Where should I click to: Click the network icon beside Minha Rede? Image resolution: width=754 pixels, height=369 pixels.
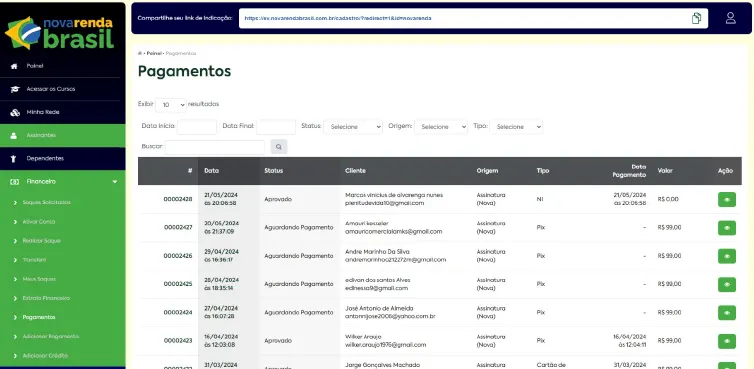(x=15, y=112)
